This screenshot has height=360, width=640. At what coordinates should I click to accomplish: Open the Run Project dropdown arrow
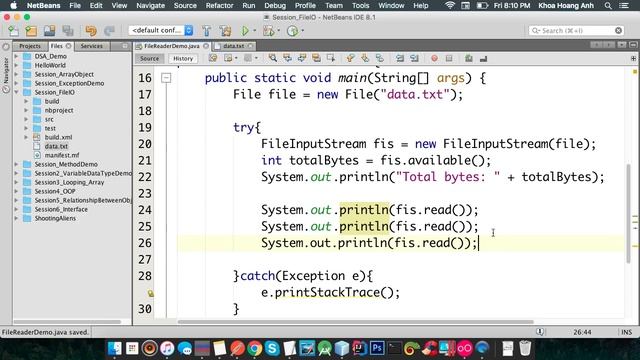point(255,31)
